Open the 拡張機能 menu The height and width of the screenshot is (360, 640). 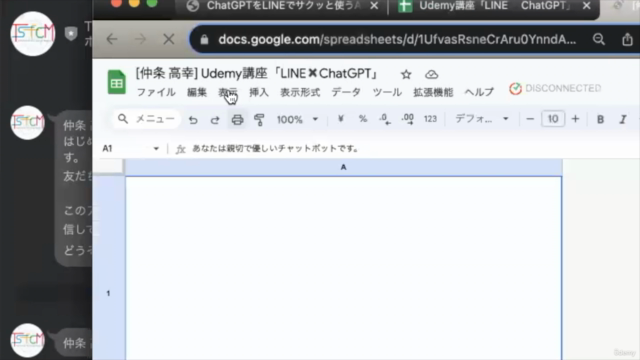point(433,92)
